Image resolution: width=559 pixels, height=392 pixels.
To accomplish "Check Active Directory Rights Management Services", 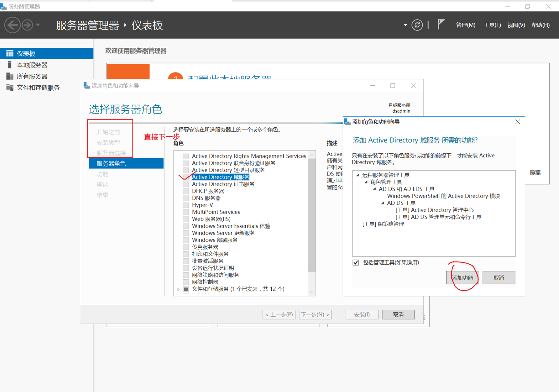I will 186,156.
